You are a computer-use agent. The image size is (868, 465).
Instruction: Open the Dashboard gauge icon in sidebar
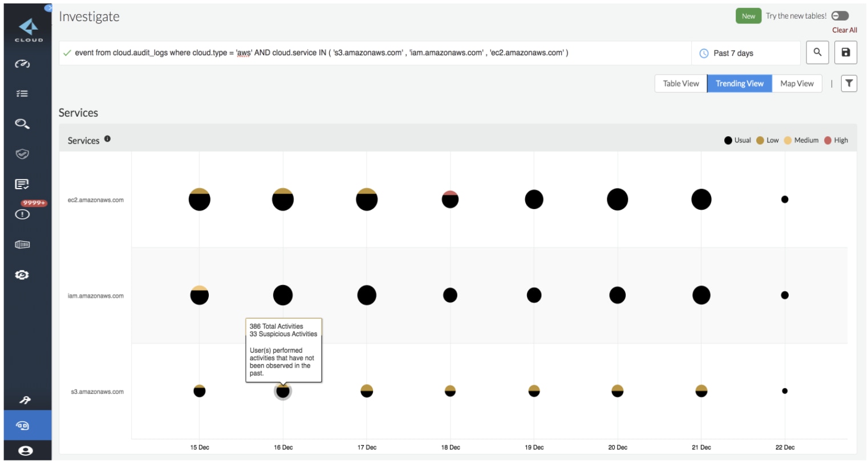point(22,64)
